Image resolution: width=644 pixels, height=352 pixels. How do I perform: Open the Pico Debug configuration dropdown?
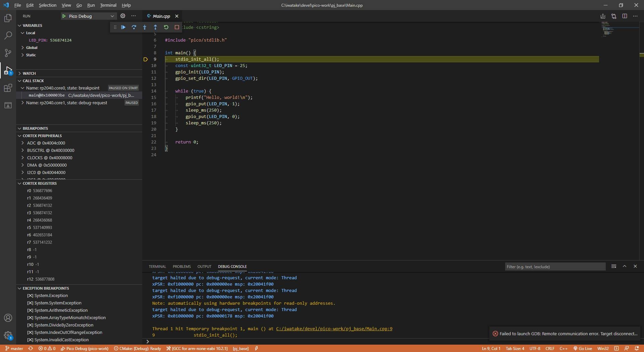tap(113, 16)
